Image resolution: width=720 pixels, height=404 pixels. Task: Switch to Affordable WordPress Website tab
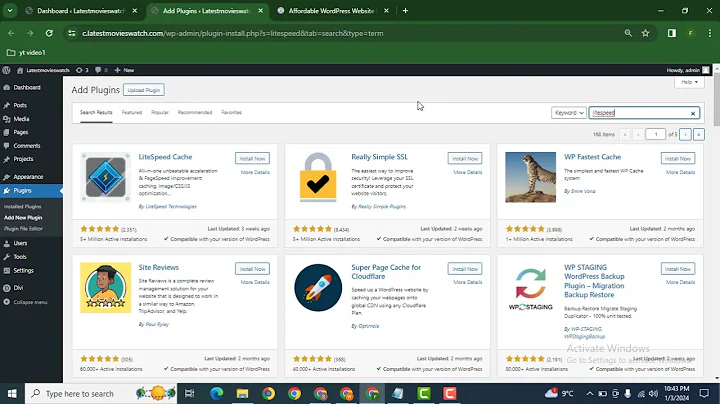pos(334,11)
